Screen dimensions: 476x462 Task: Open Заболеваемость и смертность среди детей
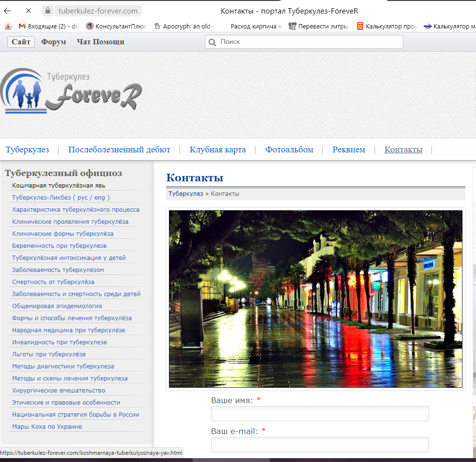click(76, 294)
